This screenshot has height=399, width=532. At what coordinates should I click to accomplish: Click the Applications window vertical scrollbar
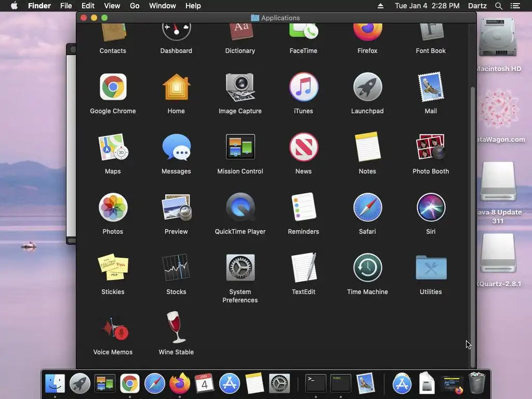coord(472,227)
